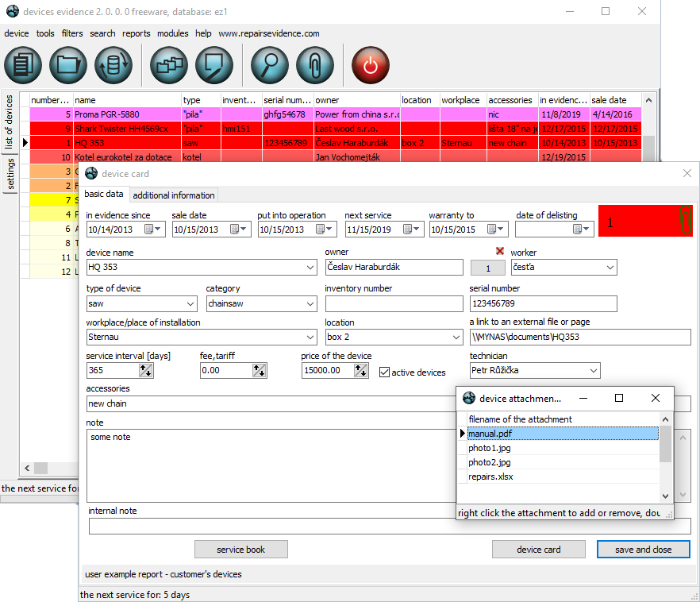The width and height of the screenshot is (700, 602).
Task: Open the search menu
Action: coord(102,33)
